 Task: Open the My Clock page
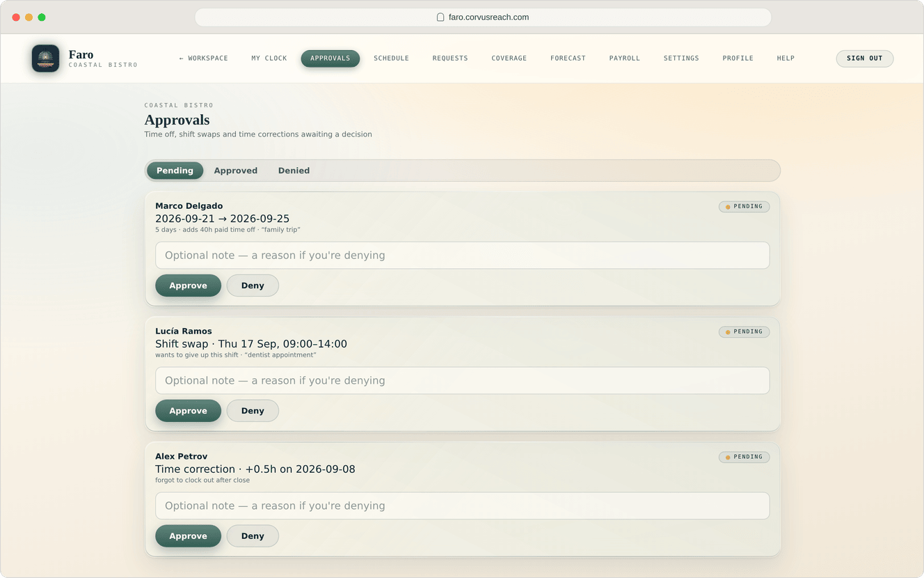click(269, 58)
